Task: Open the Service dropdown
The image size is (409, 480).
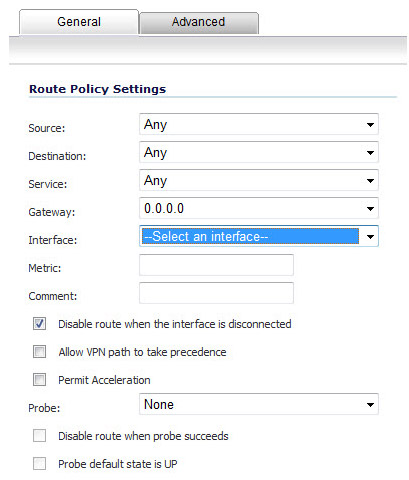Action: pyautogui.click(x=259, y=180)
